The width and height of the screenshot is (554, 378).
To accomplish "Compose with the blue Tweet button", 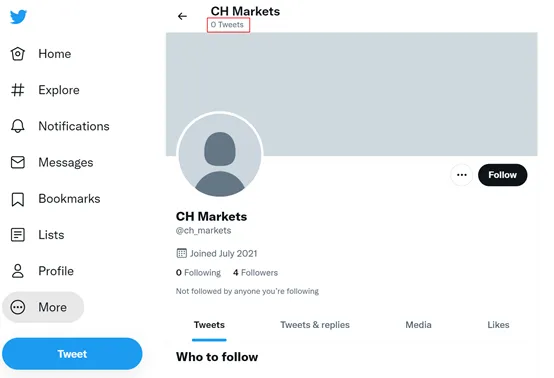I will tap(72, 354).
